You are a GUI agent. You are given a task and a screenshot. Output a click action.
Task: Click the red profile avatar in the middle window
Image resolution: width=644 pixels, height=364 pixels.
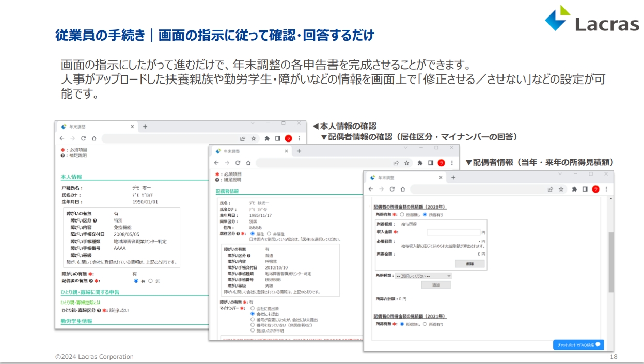pyautogui.click(x=441, y=163)
